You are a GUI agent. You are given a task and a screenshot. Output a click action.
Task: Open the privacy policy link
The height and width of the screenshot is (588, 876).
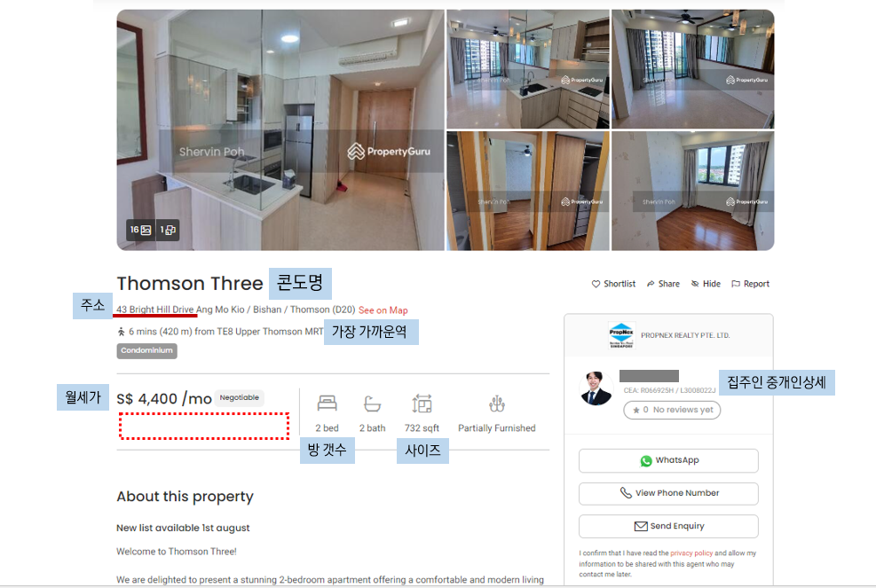[691, 553]
